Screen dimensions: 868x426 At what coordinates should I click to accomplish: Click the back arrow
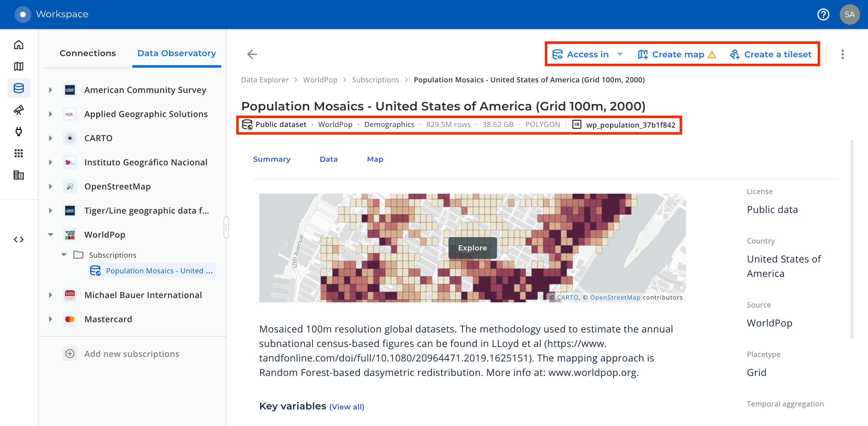[x=252, y=54]
